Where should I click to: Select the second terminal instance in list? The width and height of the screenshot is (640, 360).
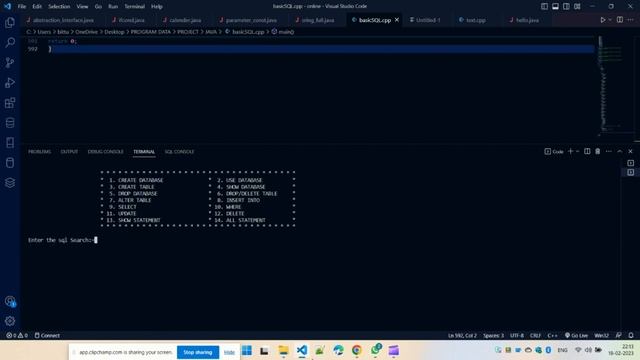[x=631, y=172]
